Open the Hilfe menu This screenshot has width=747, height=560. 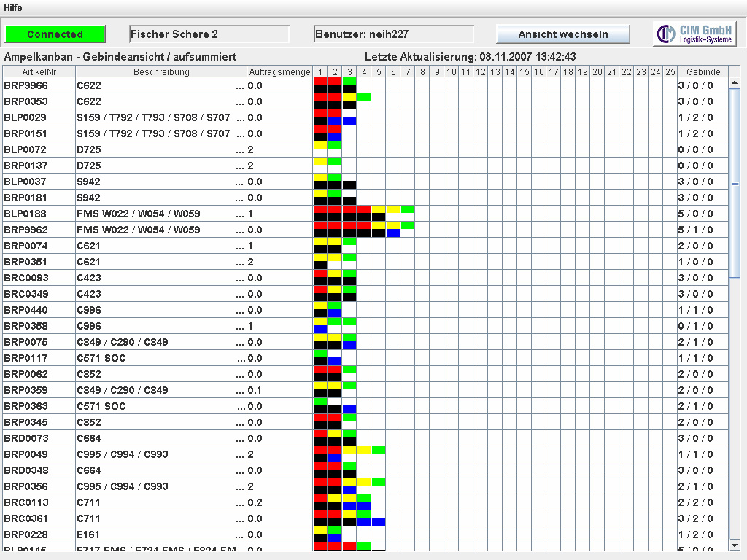coord(13,8)
